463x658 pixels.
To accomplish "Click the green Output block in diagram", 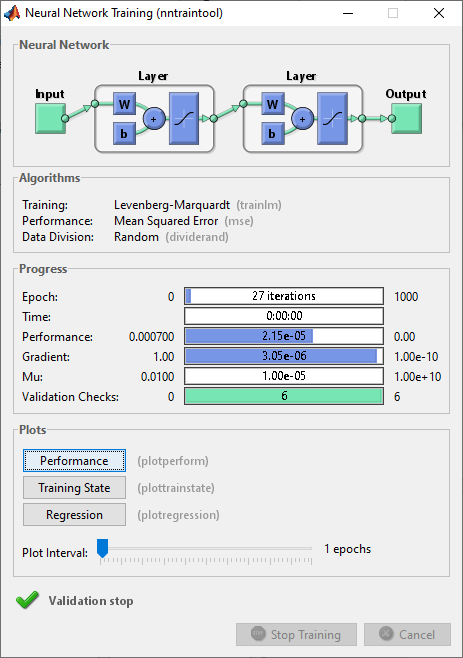I will [406, 119].
